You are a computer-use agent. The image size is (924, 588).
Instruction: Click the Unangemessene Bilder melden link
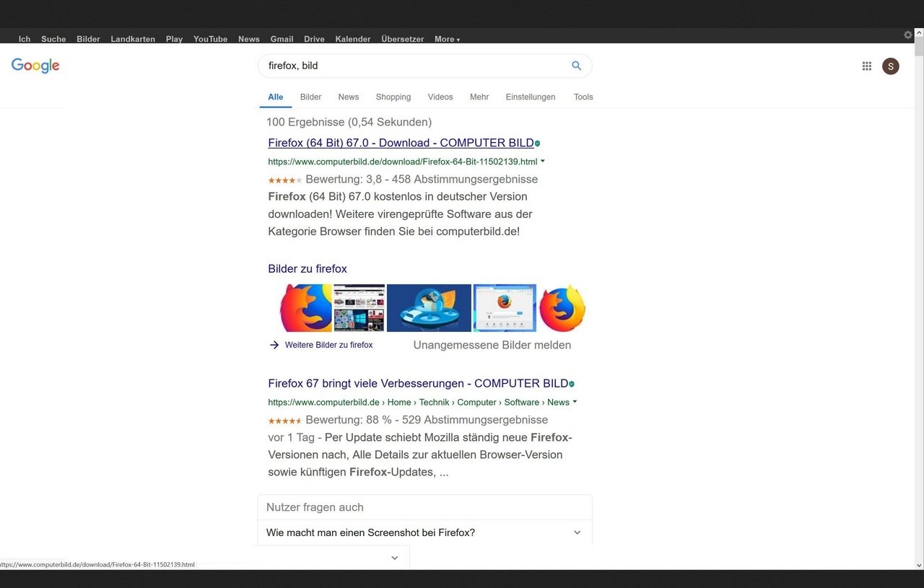[492, 345]
